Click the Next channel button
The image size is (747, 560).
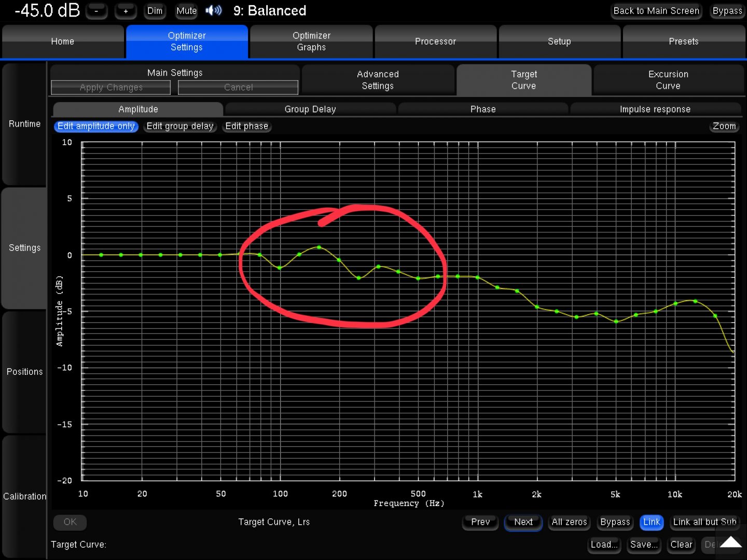tap(523, 522)
